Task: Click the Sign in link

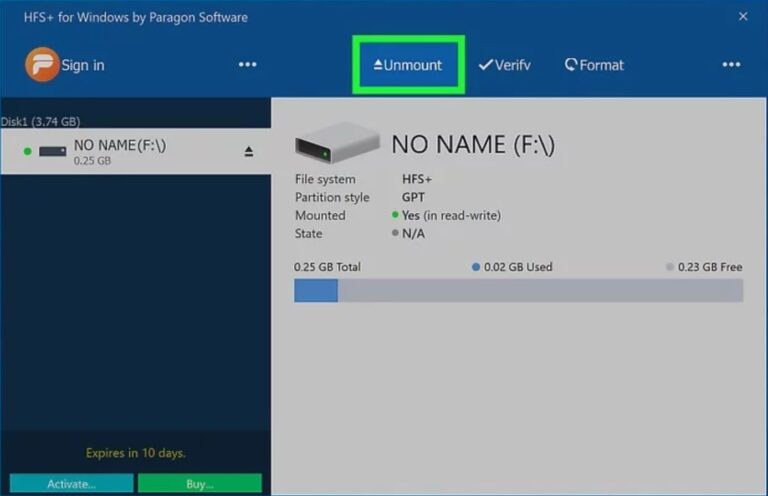Action: [83, 65]
